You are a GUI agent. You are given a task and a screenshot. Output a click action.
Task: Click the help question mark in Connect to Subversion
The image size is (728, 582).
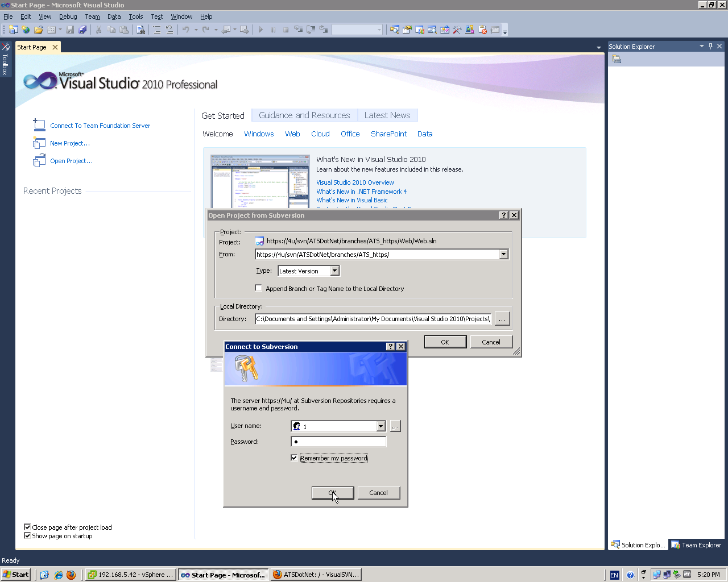(391, 347)
